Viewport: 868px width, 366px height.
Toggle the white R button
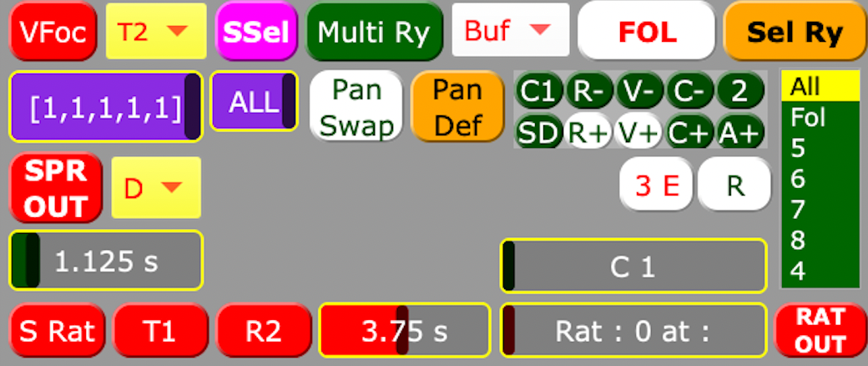click(x=734, y=185)
